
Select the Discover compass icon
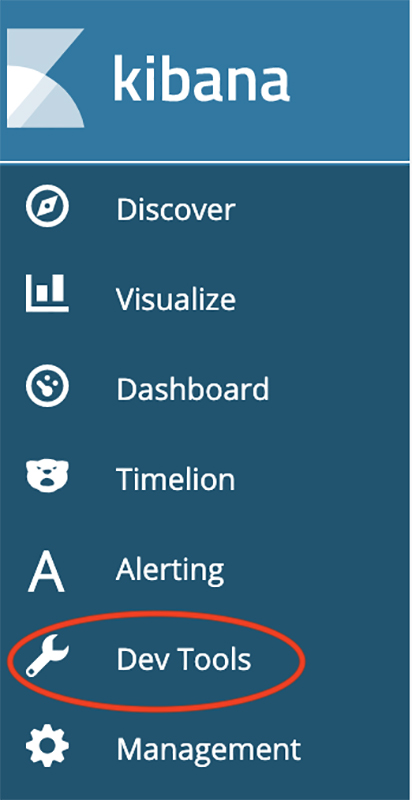tap(47, 206)
